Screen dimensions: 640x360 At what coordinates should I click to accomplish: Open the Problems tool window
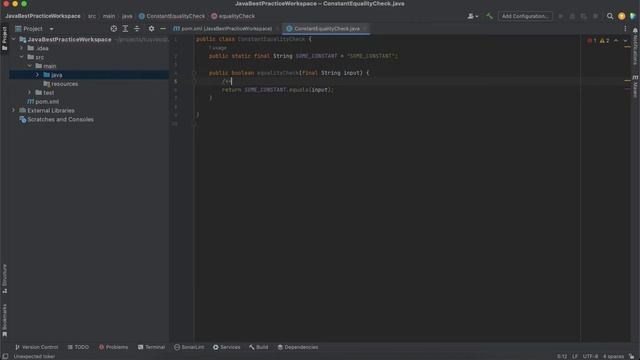[113, 347]
